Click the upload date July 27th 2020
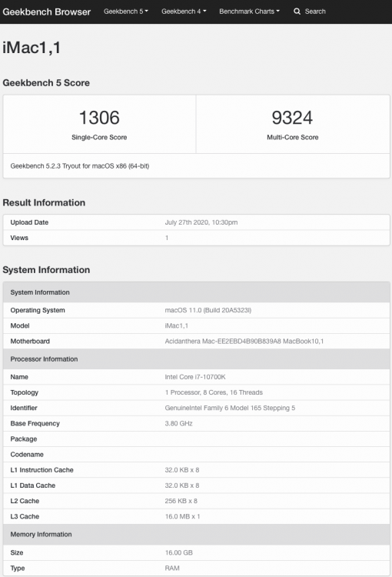This screenshot has width=392, height=577. (201, 222)
